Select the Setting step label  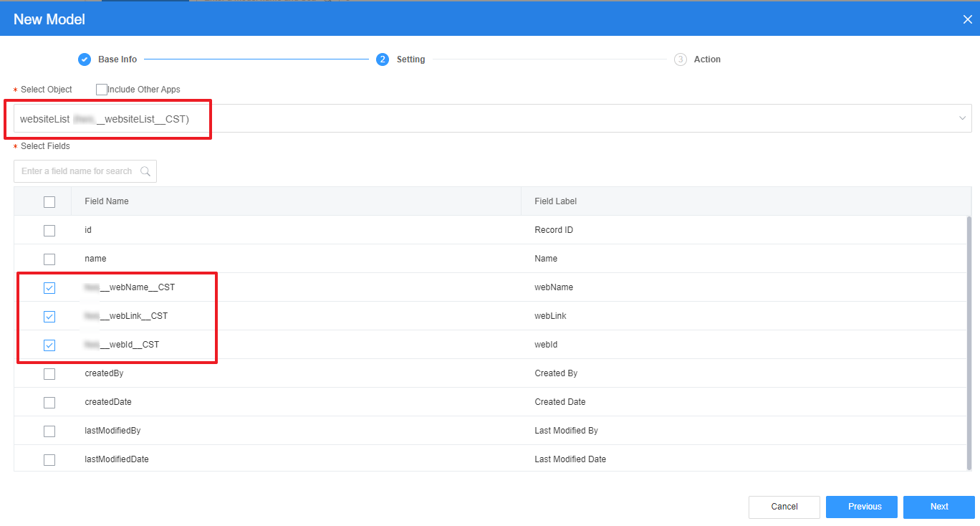point(411,59)
